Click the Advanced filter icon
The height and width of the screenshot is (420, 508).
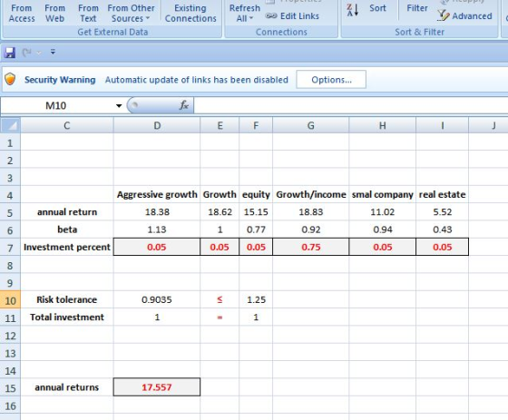pyautogui.click(x=443, y=15)
